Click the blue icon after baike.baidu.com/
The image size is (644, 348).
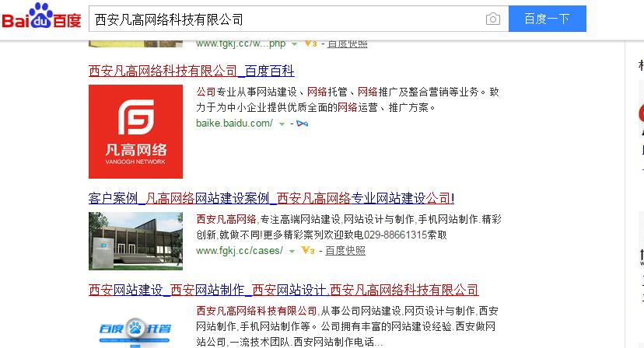tap(303, 123)
